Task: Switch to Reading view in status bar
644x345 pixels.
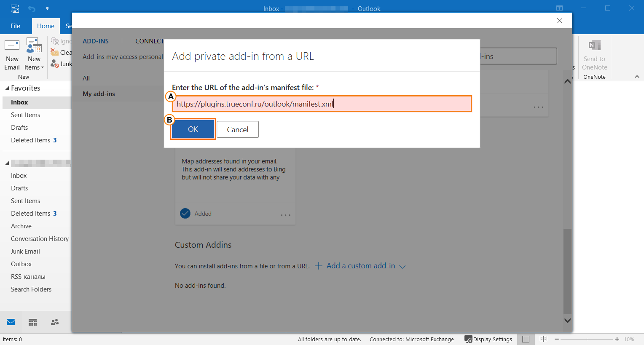Action: click(543, 339)
